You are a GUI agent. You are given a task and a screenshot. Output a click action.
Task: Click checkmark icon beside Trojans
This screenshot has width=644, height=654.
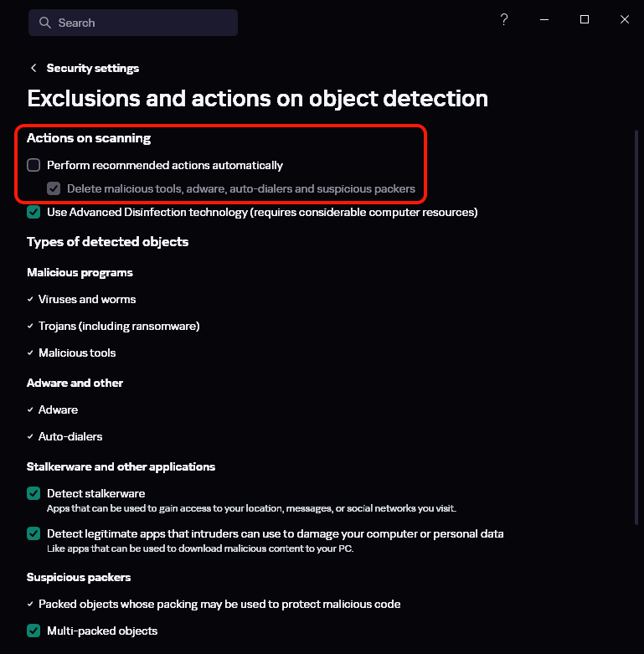click(30, 326)
